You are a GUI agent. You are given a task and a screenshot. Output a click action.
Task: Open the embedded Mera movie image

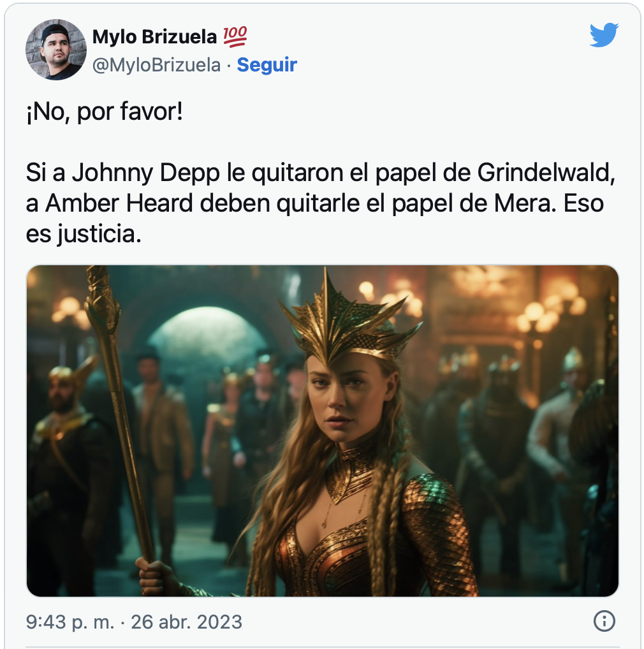point(323,431)
